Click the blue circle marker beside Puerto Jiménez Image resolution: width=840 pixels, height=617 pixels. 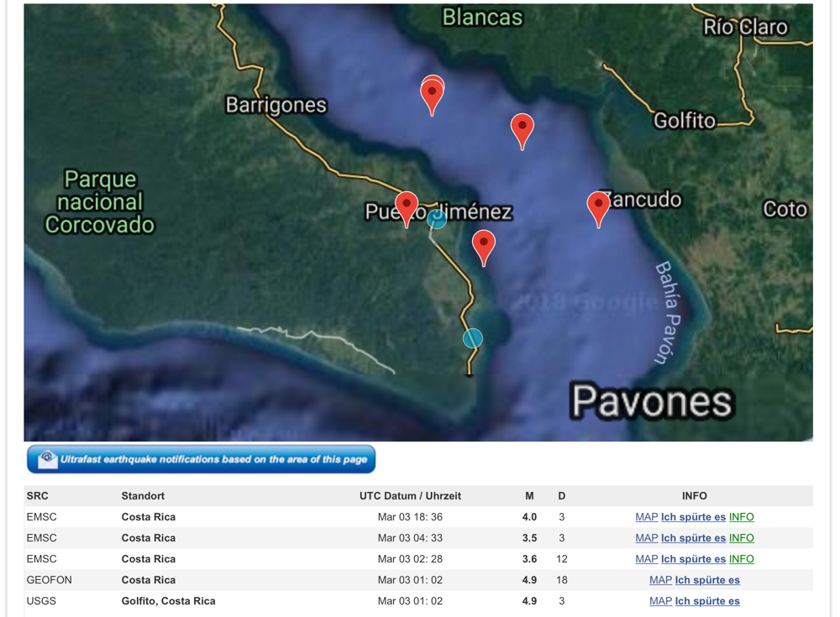point(437,220)
